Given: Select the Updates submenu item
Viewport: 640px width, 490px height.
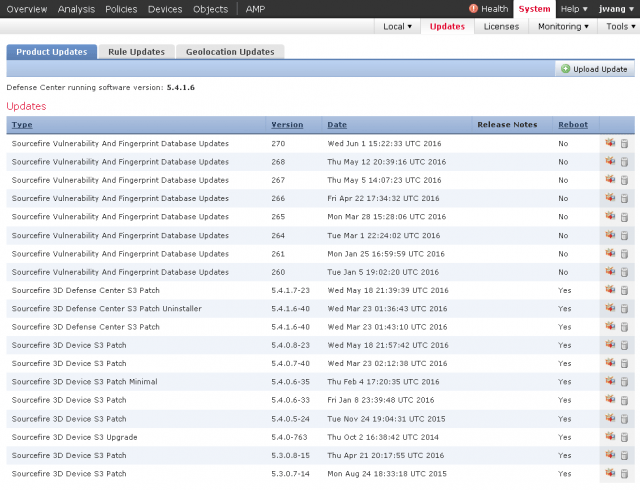Looking at the screenshot, I should [447, 27].
